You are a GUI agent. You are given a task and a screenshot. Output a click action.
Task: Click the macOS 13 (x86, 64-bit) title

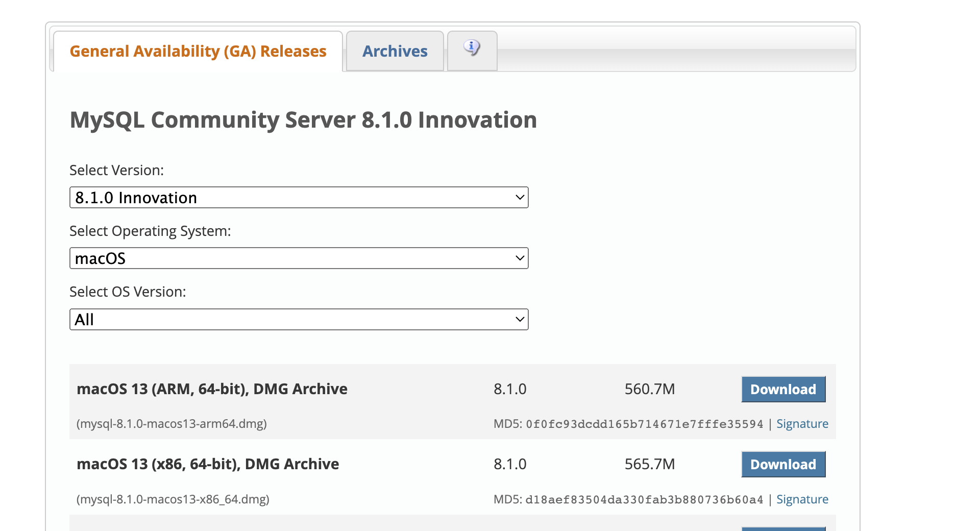(x=208, y=464)
